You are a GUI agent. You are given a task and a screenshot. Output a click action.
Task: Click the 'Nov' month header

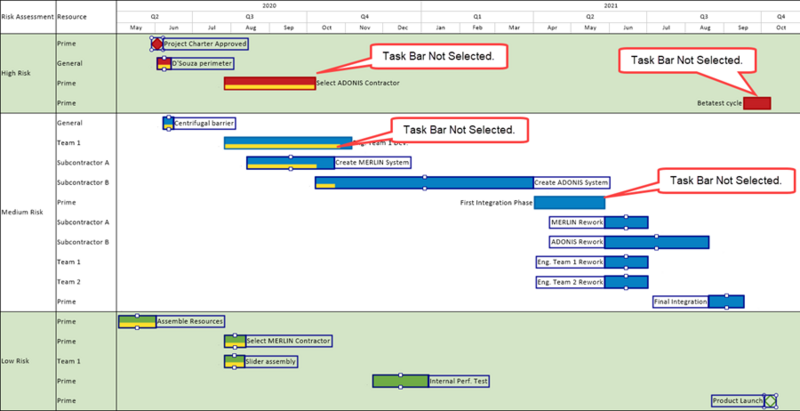364,28
